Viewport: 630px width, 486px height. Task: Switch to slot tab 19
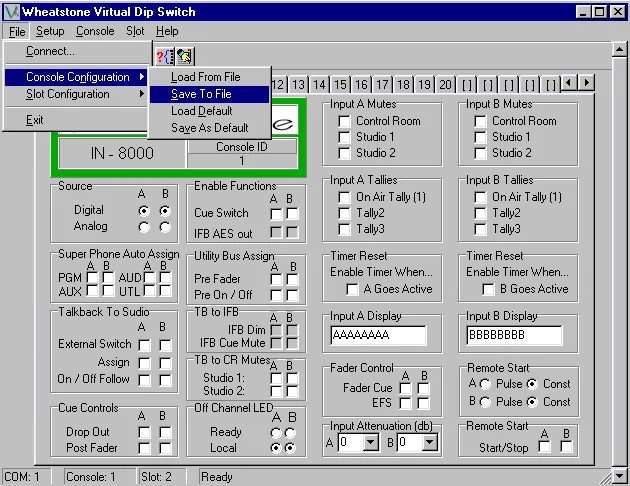click(424, 85)
